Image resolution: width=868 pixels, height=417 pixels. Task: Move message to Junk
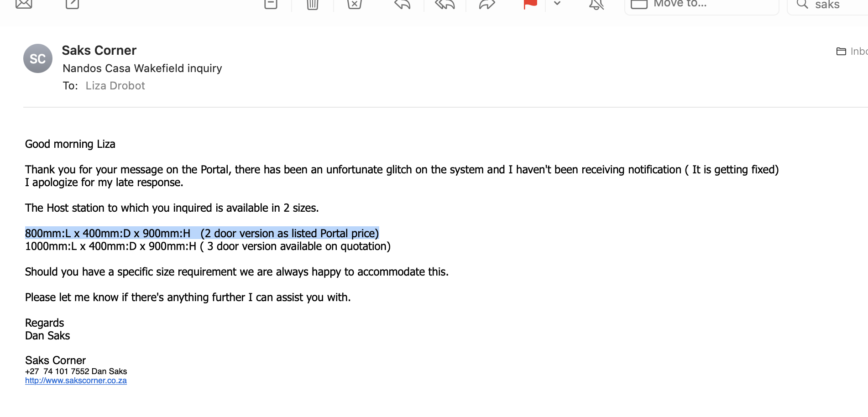(x=354, y=4)
